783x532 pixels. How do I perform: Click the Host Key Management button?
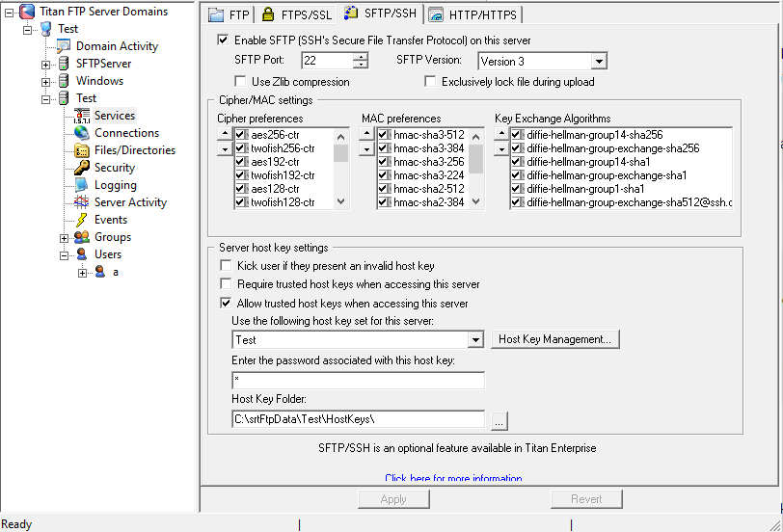pyautogui.click(x=553, y=339)
